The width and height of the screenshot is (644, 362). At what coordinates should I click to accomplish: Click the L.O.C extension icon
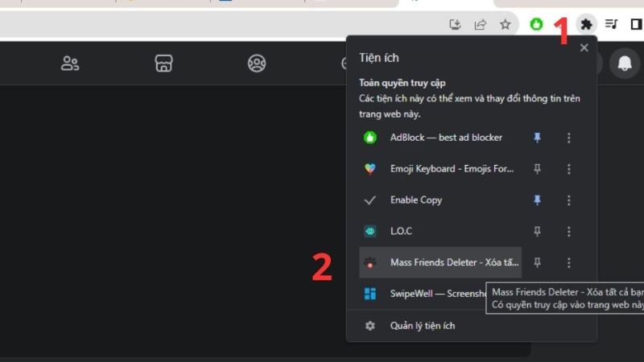coord(370,231)
